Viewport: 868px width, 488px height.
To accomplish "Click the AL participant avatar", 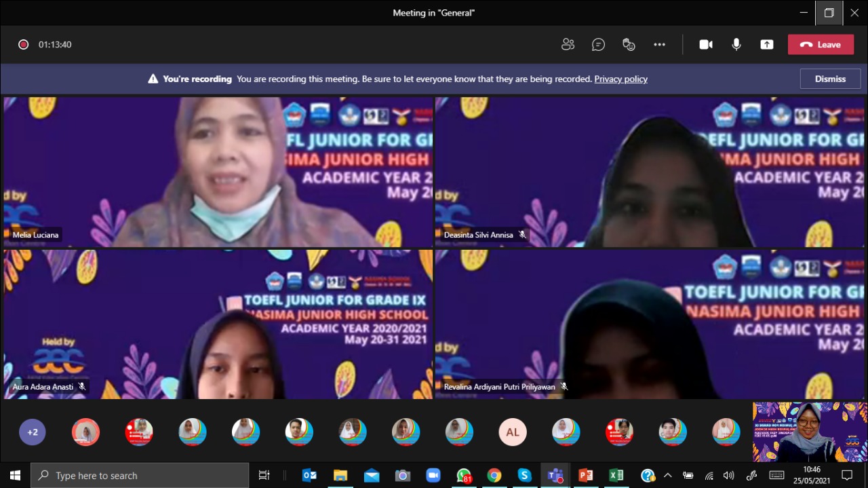I will 512,432.
